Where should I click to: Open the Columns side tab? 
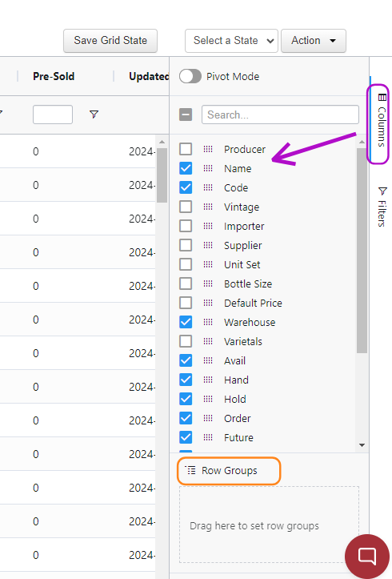tap(381, 121)
